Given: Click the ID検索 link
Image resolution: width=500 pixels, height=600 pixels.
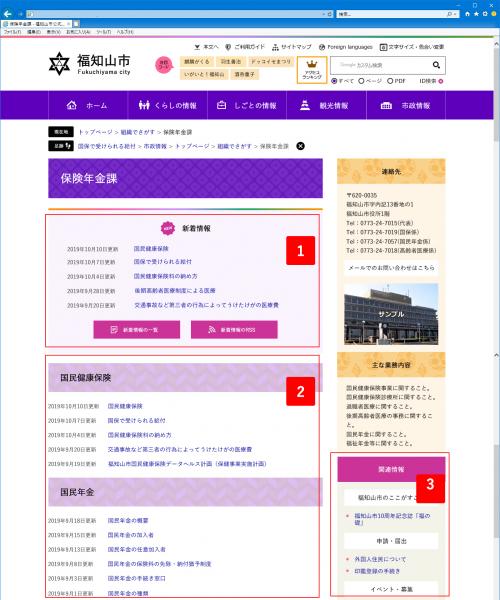Looking at the screenshot, I should [x=431, y=81].
